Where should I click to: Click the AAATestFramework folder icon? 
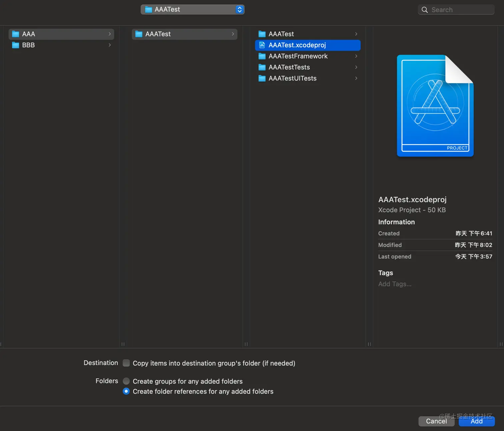(262, 56)
